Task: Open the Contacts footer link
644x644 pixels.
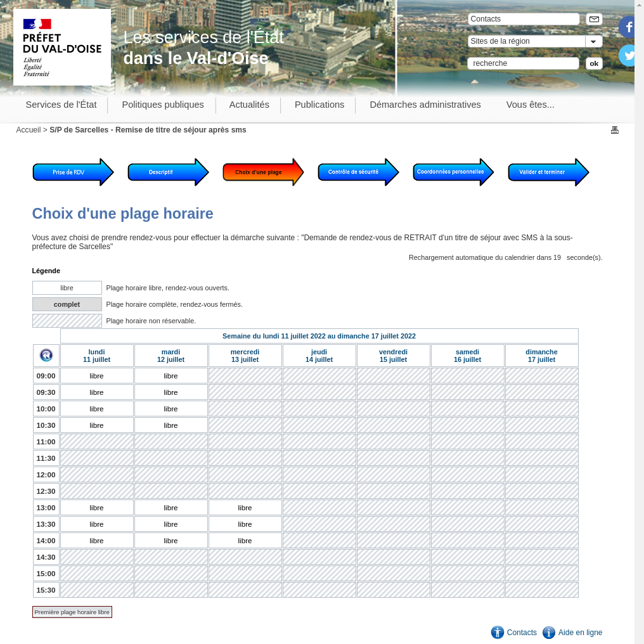Action: tap(522, 633)
